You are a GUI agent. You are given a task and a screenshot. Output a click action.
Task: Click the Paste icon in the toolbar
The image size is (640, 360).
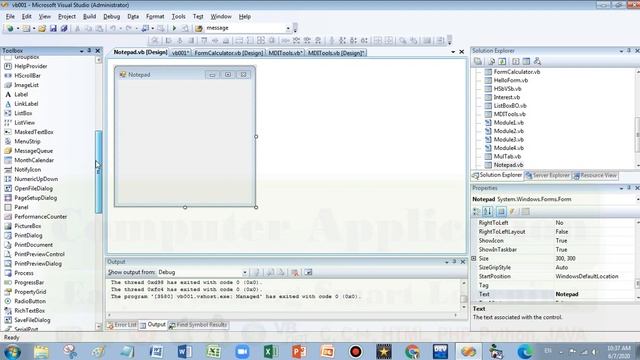pyautogui.click(x=99, y=28)
